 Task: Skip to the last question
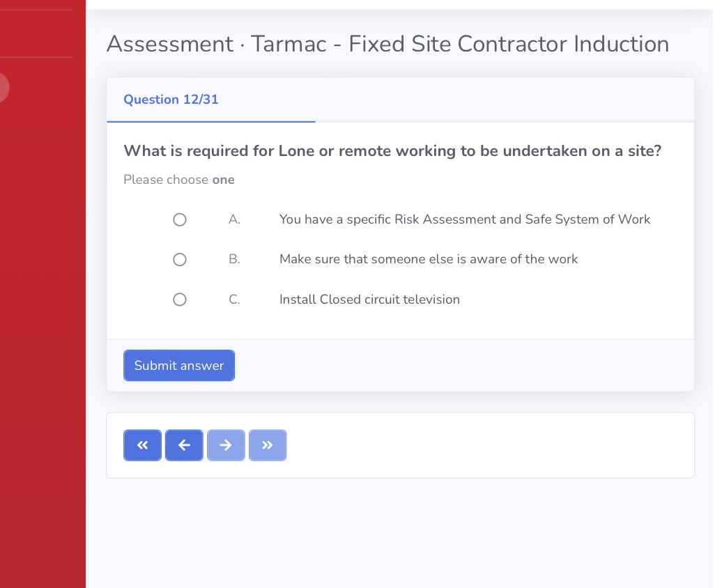tap(268, 444)
